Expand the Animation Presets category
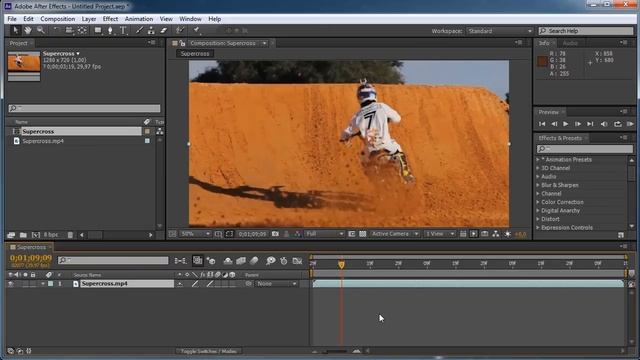640x360 pixels. (x=538, y=160)
